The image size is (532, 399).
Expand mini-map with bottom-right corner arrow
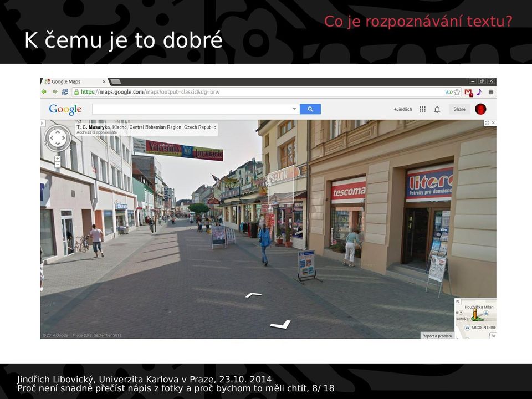[493, 336]
